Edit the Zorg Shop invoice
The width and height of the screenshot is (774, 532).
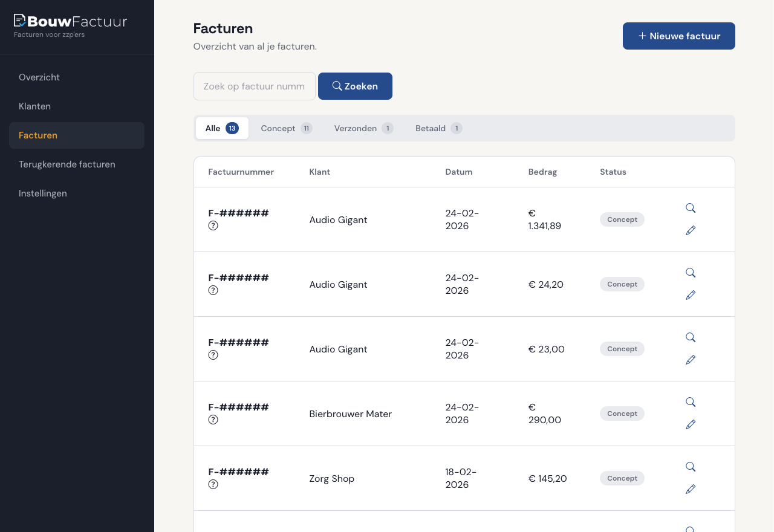coord(691,489)
